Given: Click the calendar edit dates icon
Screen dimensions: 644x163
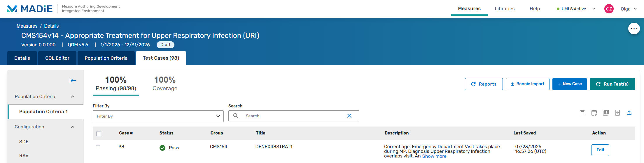Looking at the screenshot, I should pyautogui.click(x=594, y=113).
